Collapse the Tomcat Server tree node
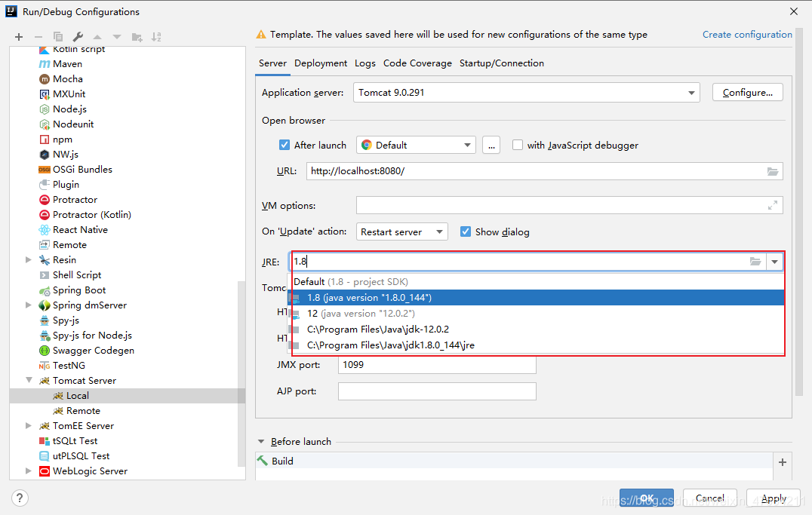This screenshot has width=812, height=515. [29, 381]
